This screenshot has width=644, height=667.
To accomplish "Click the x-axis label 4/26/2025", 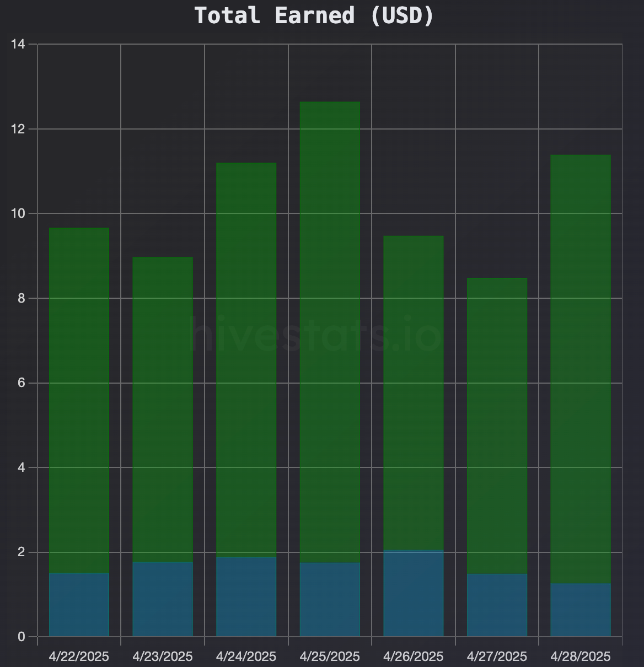I will pos(414,657).
